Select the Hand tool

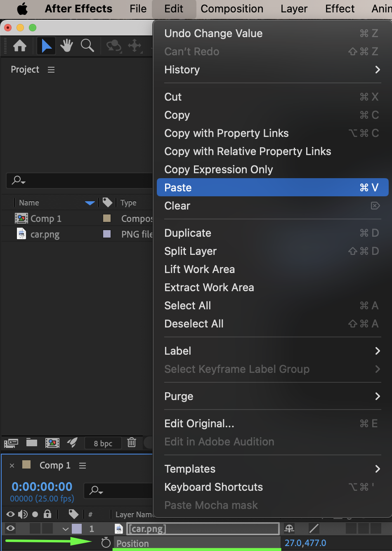click(x=66, y=46)
